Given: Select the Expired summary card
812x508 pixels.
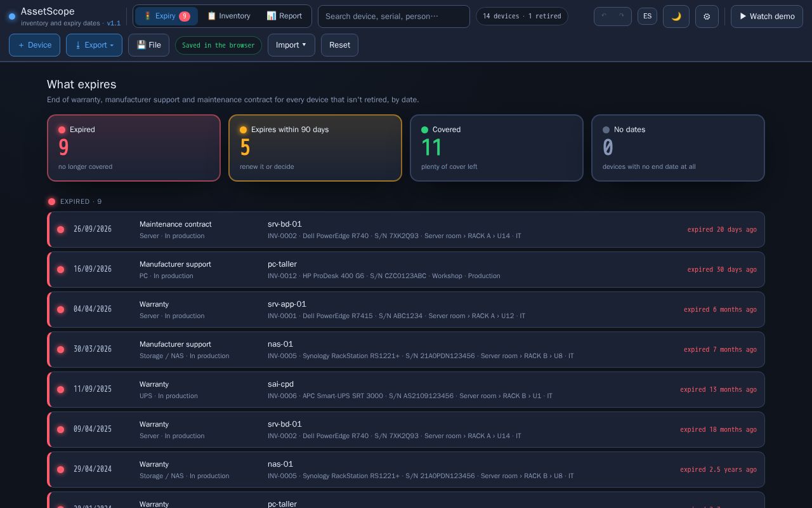Looking at the screenshot, I should [134, 148].
